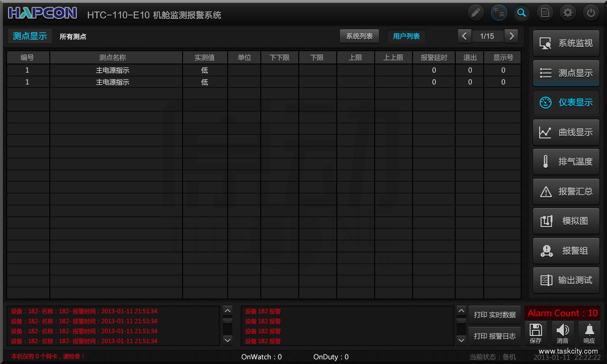Click the power shutdown icon
The width and height of the screenshot is (607, 364).
coord(591,13)
